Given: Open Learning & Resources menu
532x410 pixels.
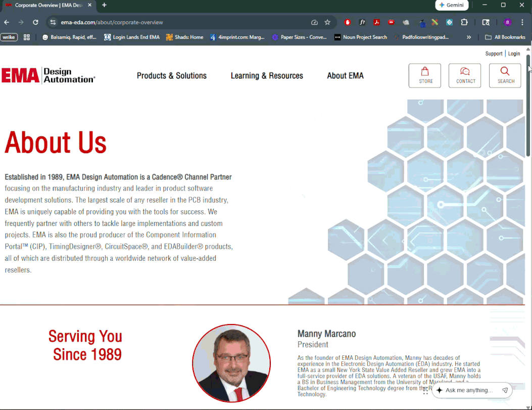Looking at the screenshot, I should (x=267, y=76).
